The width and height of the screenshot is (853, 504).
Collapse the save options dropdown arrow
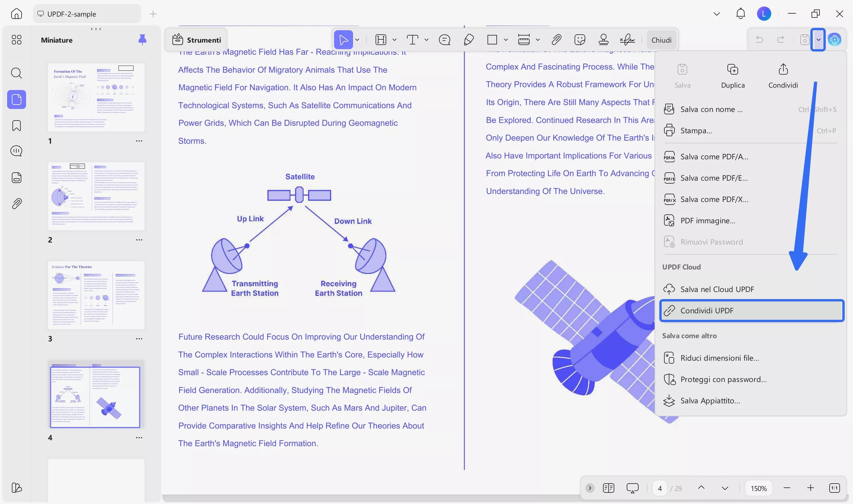[818, 40]
